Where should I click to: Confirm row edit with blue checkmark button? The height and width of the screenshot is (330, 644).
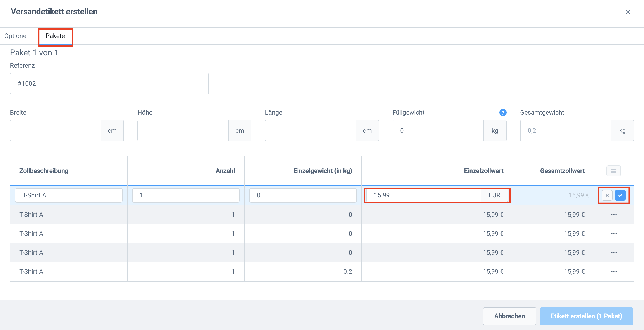pos(620,195)
